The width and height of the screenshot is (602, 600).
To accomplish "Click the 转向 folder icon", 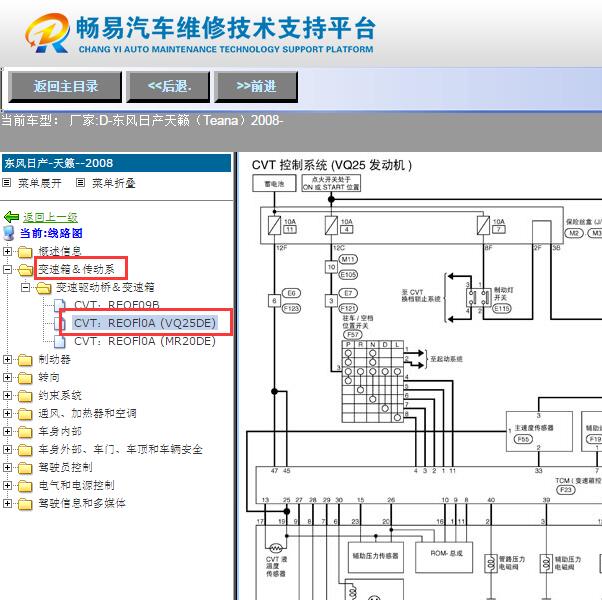I will point(25,378).
